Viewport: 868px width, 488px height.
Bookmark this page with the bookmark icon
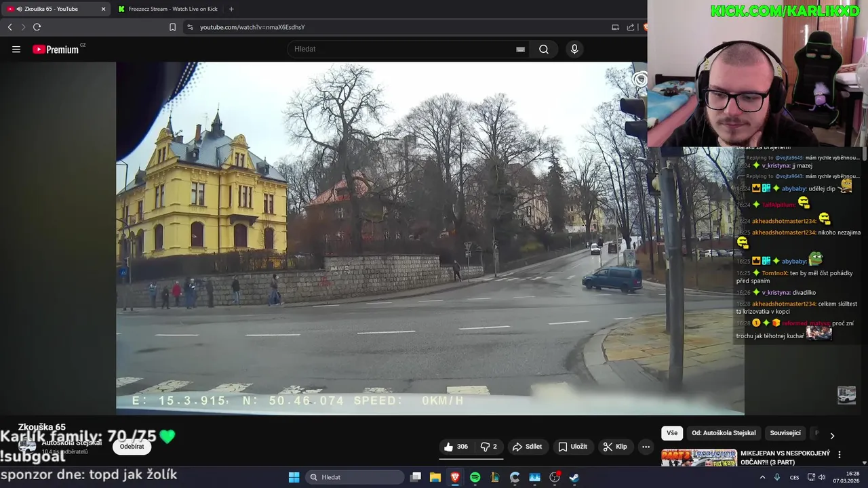pyautogui.click(x=172, y=27)
